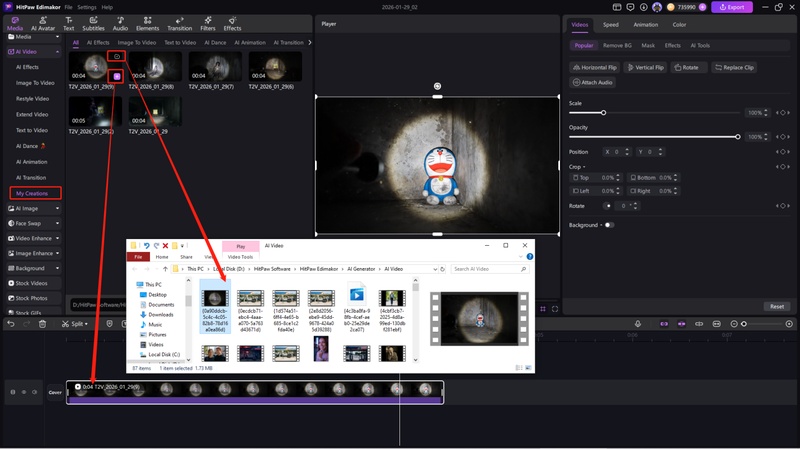Toggle the fourth preview-render icon in timeline toolbar

coord(716,324)
